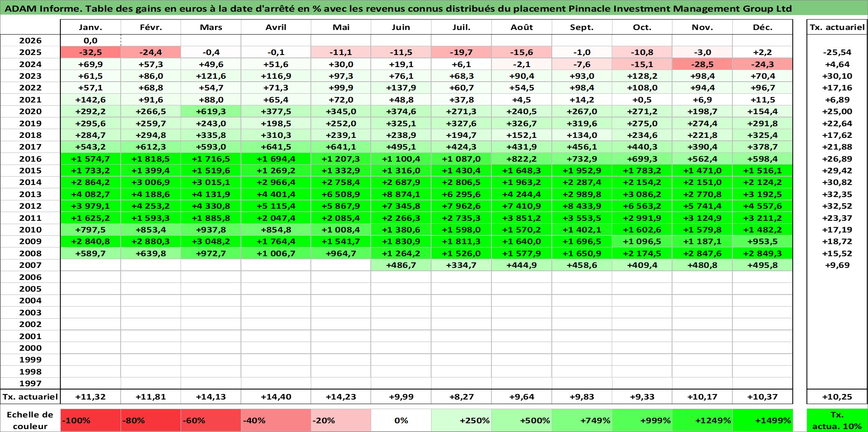Screen dimensions: 868x432
Task: Select the Echelle de couleur label
Action: [30, 420]
